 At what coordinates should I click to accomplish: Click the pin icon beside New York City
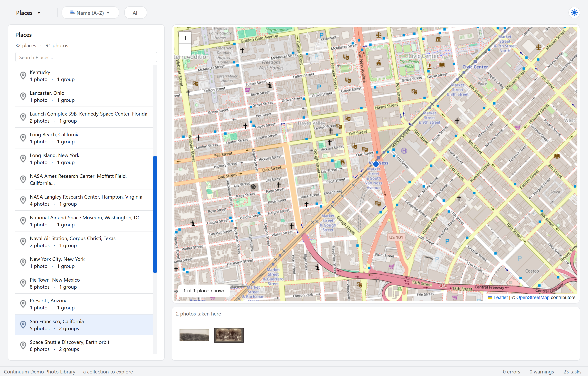tap(23, 262)
